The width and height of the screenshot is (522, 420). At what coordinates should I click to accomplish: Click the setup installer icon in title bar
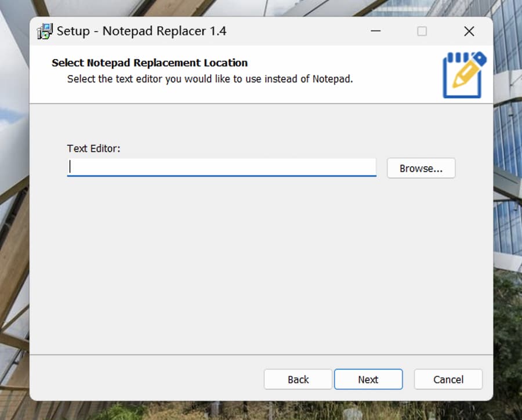pos(44,31)
